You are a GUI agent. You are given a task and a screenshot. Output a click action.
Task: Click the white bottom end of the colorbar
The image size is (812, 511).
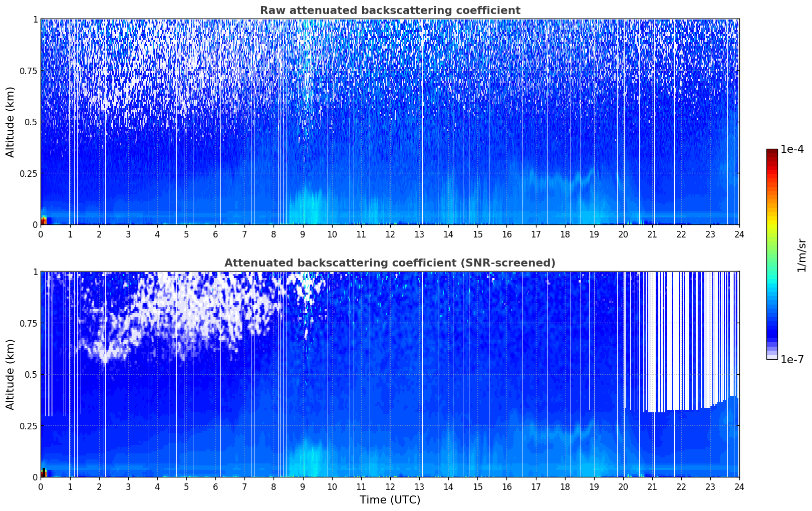click(x=772, y=357)
